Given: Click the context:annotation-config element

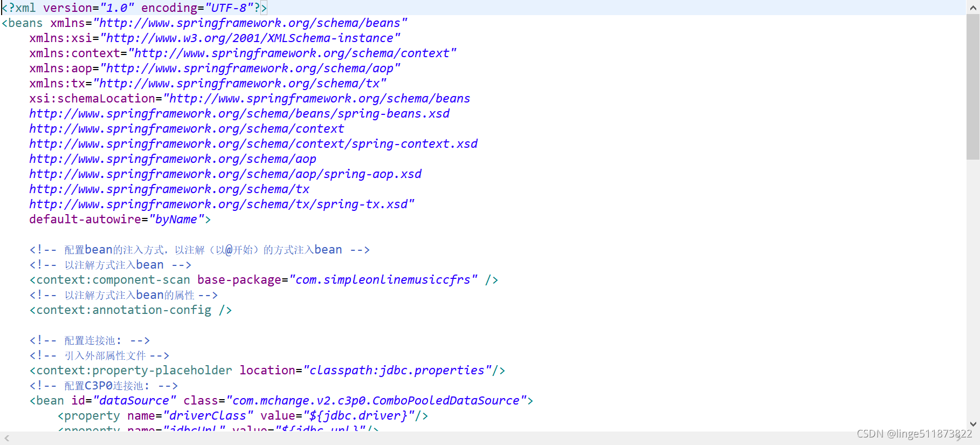Looking at the screenshot, I should point(130,310).
